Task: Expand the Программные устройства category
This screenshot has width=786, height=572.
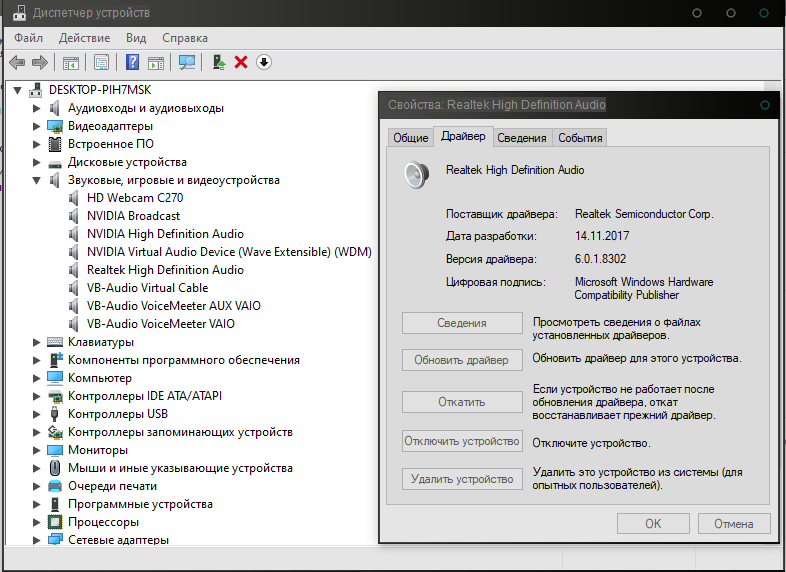Action: [36, 504]
